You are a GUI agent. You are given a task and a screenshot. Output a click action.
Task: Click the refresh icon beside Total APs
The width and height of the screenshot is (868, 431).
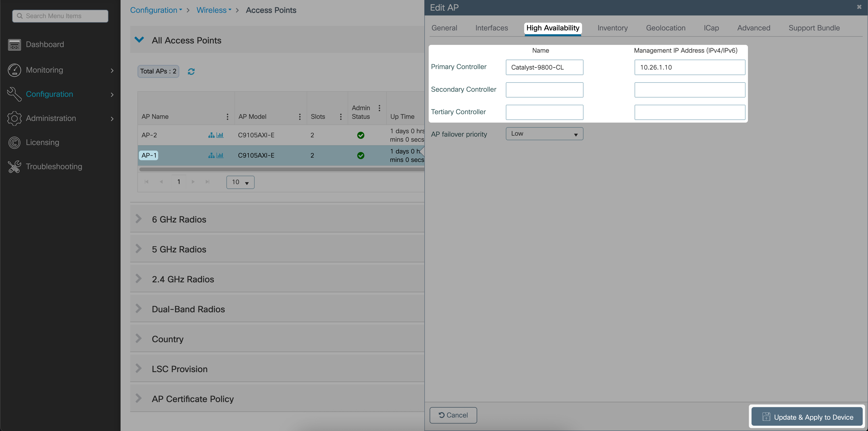[191, 71]
